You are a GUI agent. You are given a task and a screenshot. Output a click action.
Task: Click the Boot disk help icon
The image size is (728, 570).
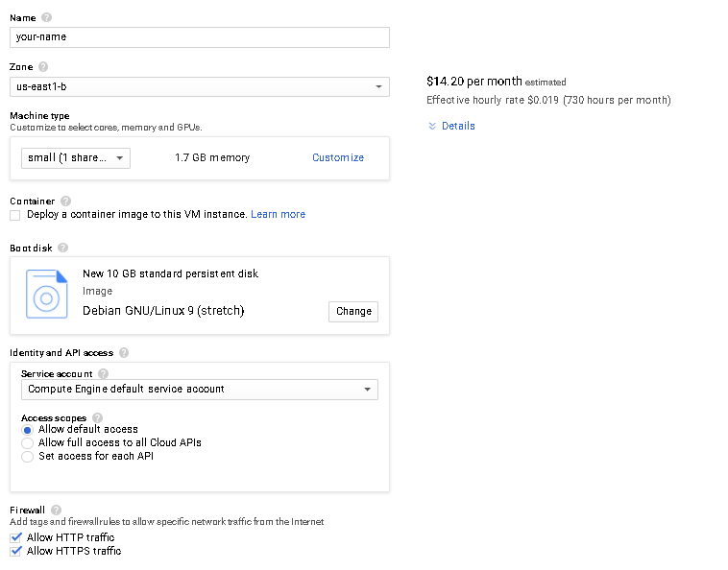[x=62, y=248]
